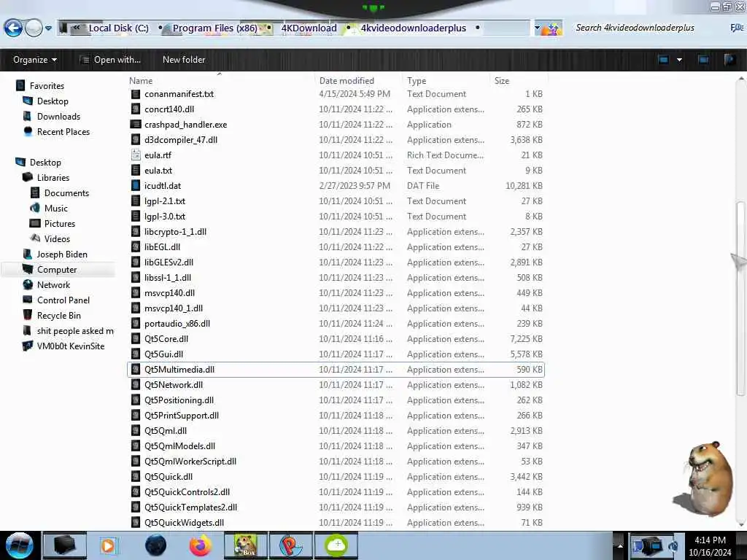Select Program Files (x86) breadcrumb
The height and width of the screenshot is (560, 747).
click(215, 28)
